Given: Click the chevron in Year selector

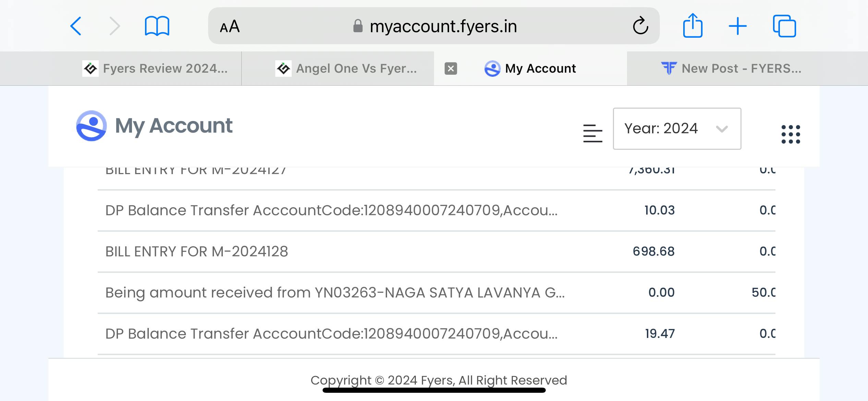Looking at the screenshot, I should pyautogui.click(x=722, y=129).
